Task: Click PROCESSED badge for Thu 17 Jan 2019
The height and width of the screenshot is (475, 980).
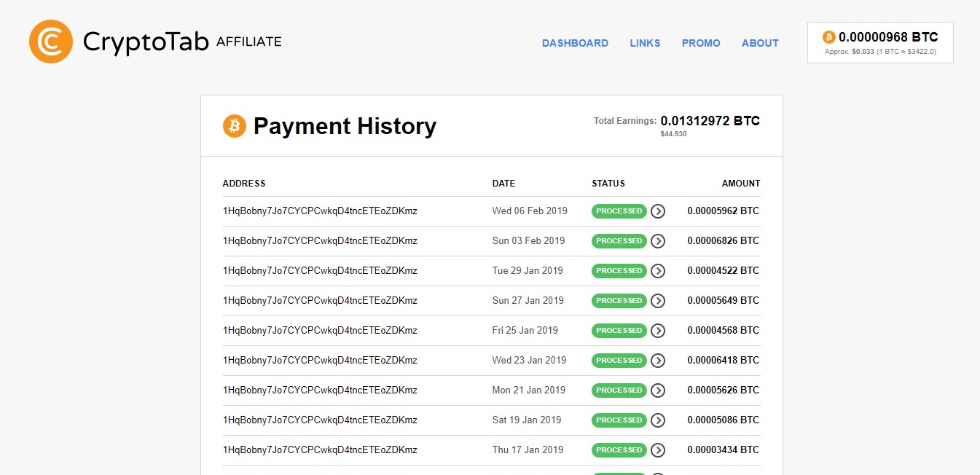Action: (619, 450)
